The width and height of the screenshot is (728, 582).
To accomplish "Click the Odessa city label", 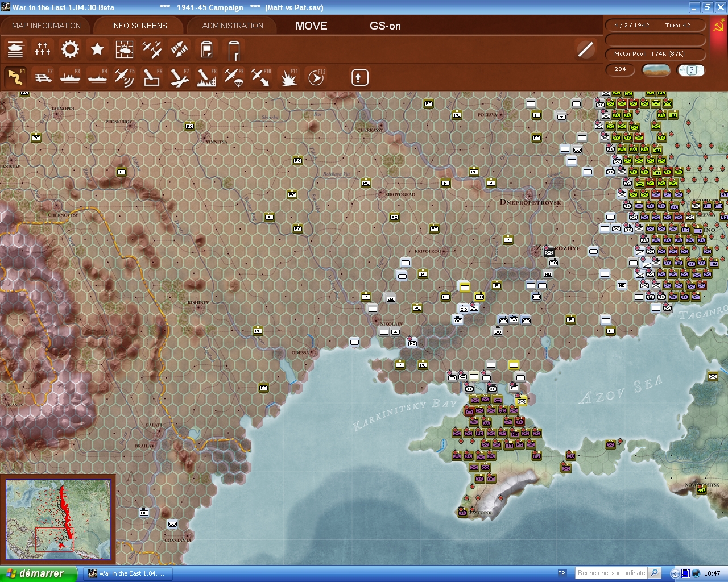I will (x=300, y=353).
